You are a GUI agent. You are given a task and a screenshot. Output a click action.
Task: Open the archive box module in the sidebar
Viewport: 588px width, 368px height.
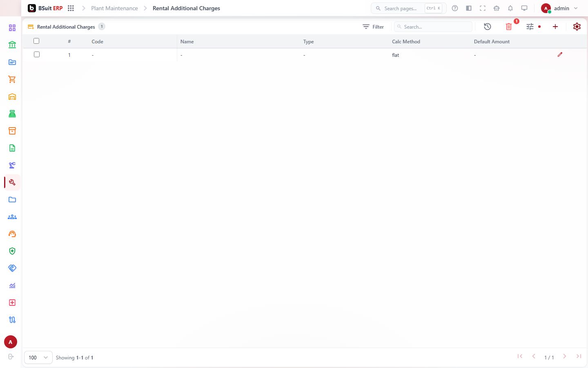pyautogui.click(x=12, y=131)
